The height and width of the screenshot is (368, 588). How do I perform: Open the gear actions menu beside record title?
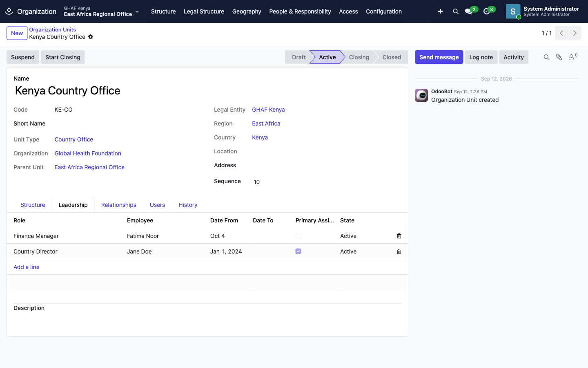91,37
